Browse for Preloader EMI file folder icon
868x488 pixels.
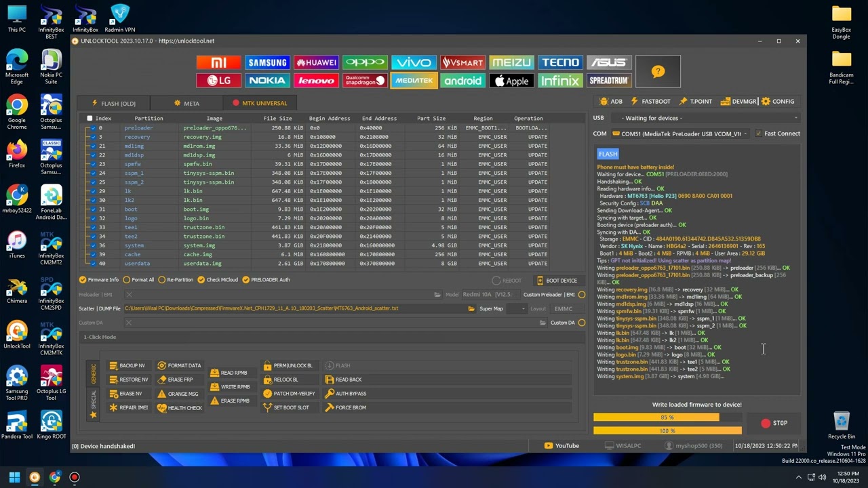[x=437, y=295]
